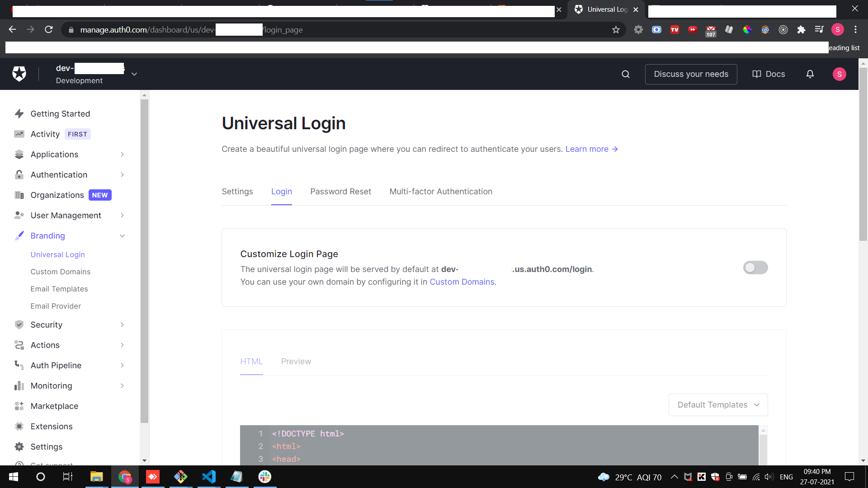The width and height of the screenshot is (868, 488).
Task: Bookmark this page with the star icon
Action: tap(616, 30)
